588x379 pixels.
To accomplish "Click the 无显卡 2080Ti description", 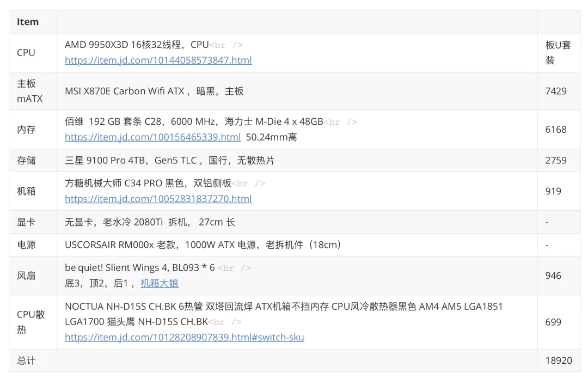I will click(150, 222).
